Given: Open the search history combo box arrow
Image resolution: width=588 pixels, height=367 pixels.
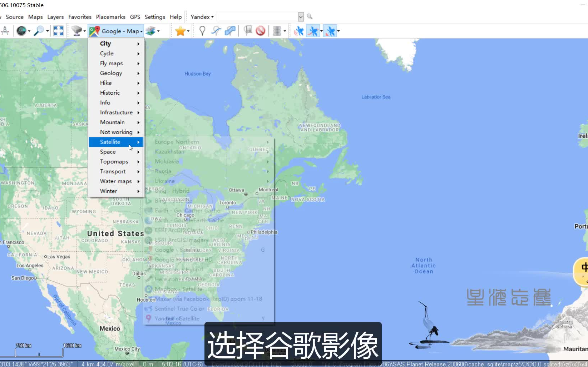Looking at the screenshot, I should [301, 16].
